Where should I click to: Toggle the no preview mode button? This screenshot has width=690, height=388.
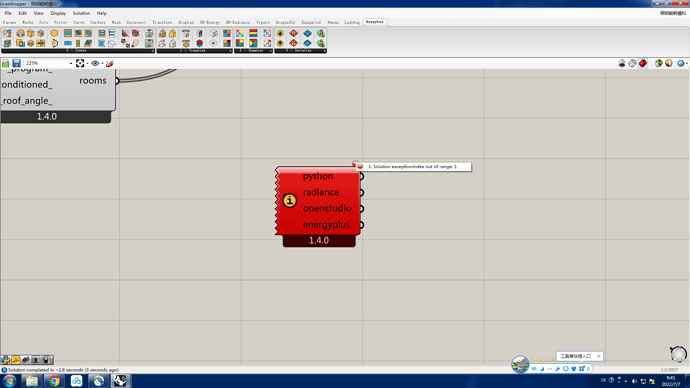pyautogui.click(x=622, y=63)
